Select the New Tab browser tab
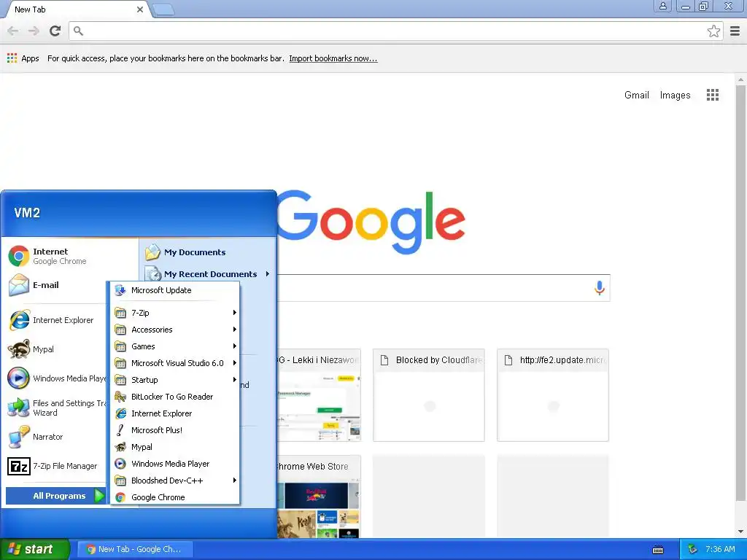This screenshot has height=560, width=747. 76,9
